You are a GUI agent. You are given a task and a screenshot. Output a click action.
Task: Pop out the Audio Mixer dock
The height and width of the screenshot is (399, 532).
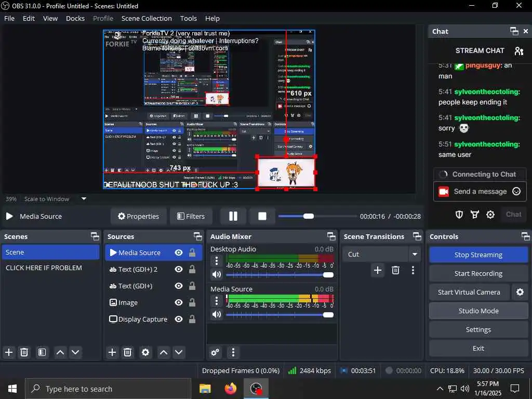[331, 236]
